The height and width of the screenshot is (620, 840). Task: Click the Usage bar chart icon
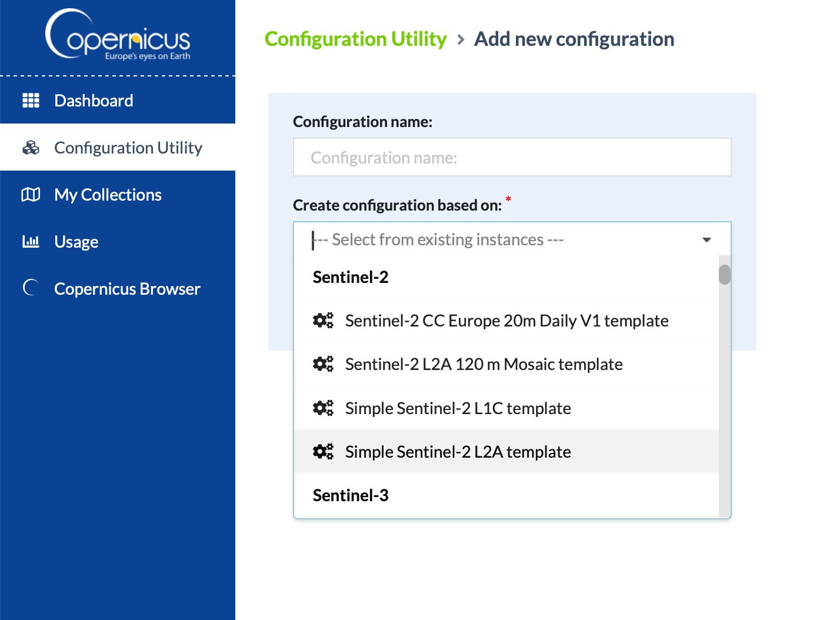pos(31,241)
